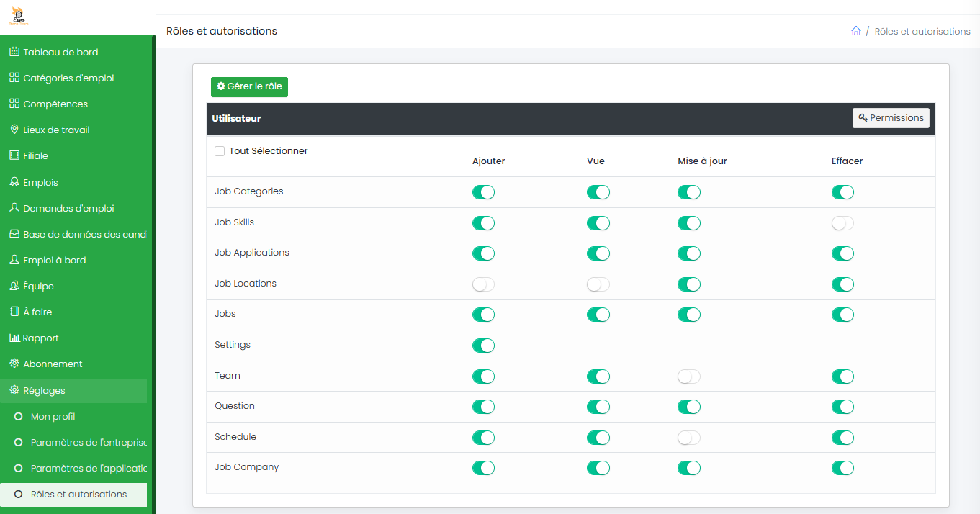This screenshot has height=514, width=980.
Task: Turn on Mise à jour for Team
Action: click(x=688, y=377)
